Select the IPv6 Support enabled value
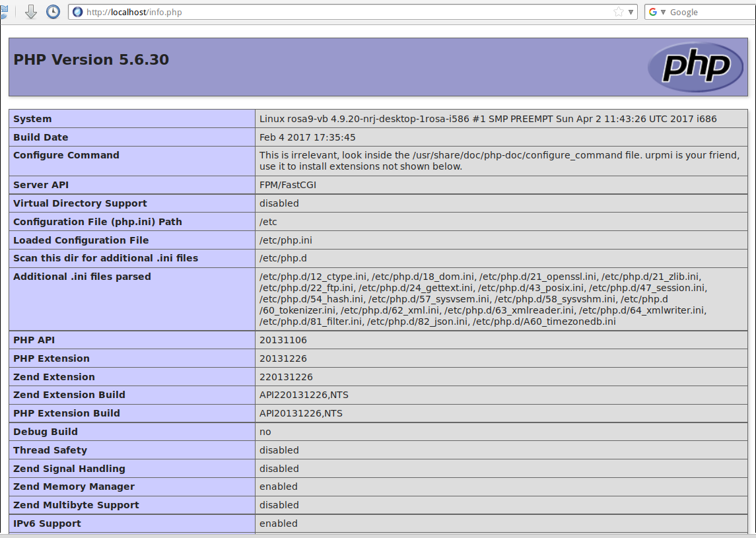The image size is (756, 538). pyautogui.click(x=278, y=523)
